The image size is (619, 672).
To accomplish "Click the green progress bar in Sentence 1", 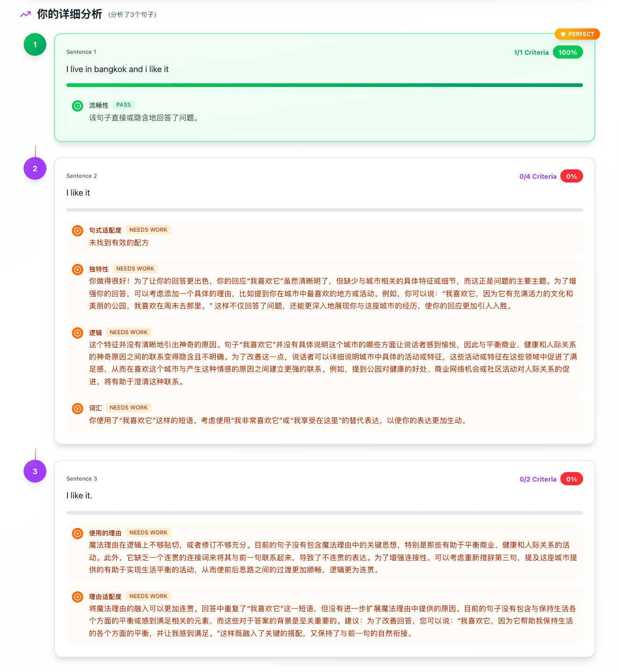I will [324, 85].
